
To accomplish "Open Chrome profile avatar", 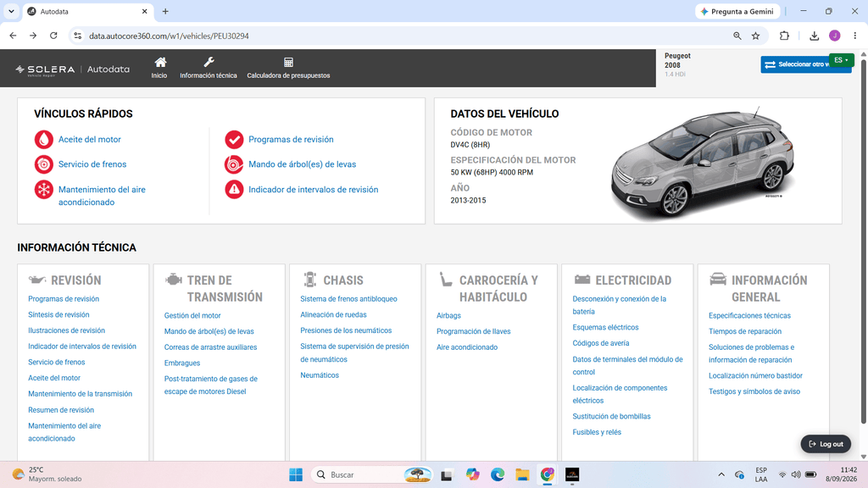I will click(x=835, y=36).
